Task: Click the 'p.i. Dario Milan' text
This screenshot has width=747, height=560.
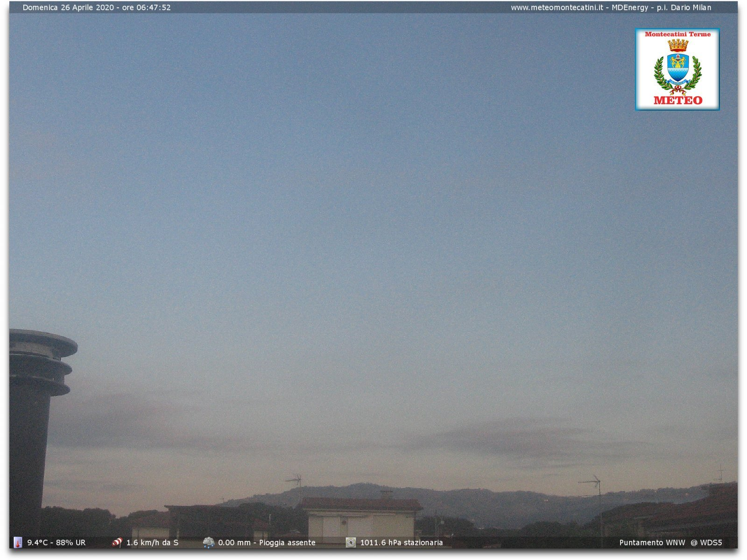Action: click(x=684, y=7)
